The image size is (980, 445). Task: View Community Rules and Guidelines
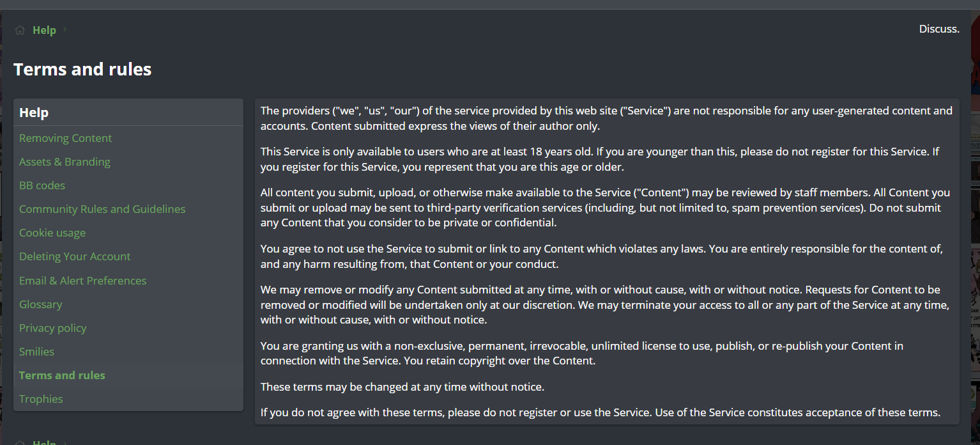point(102,209)
